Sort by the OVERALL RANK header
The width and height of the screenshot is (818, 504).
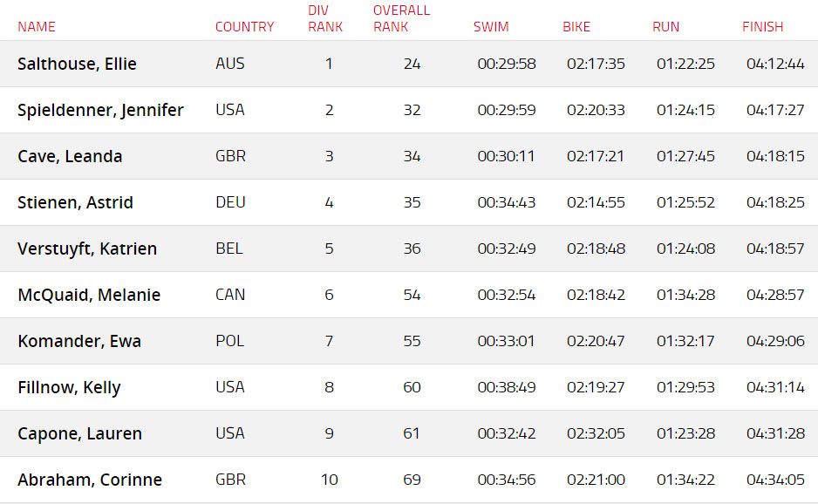pyautogui.click(x=401, y=18)
